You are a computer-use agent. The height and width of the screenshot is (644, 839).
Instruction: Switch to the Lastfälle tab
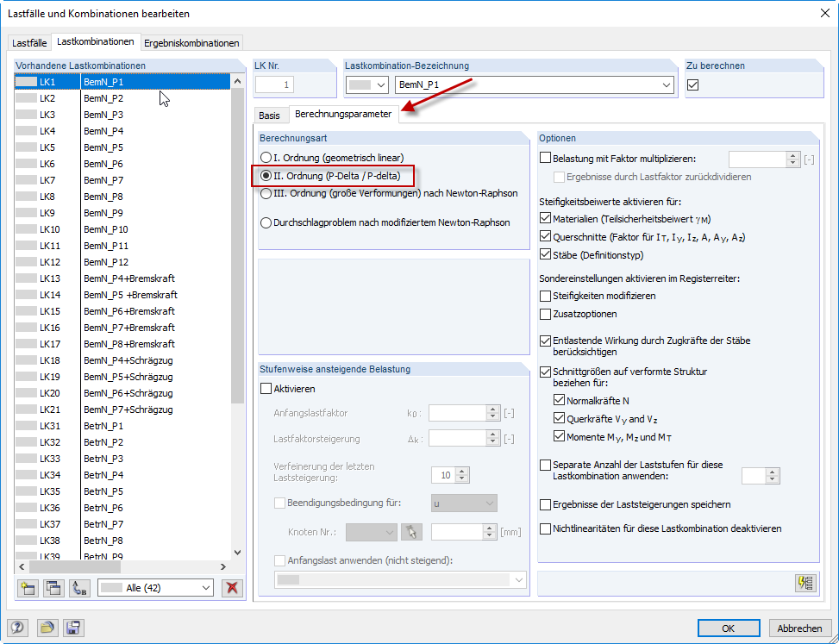click(30, 43)
